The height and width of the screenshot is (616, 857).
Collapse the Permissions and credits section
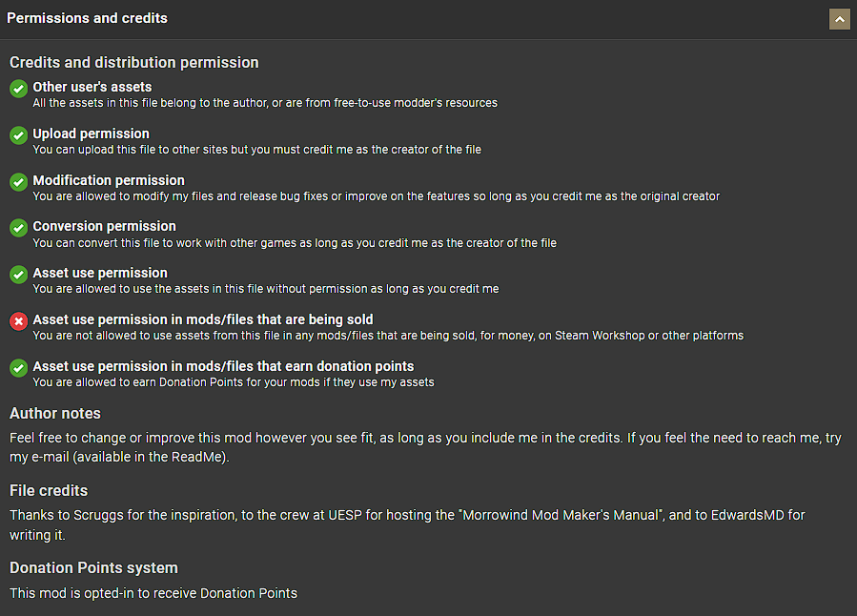839,19
